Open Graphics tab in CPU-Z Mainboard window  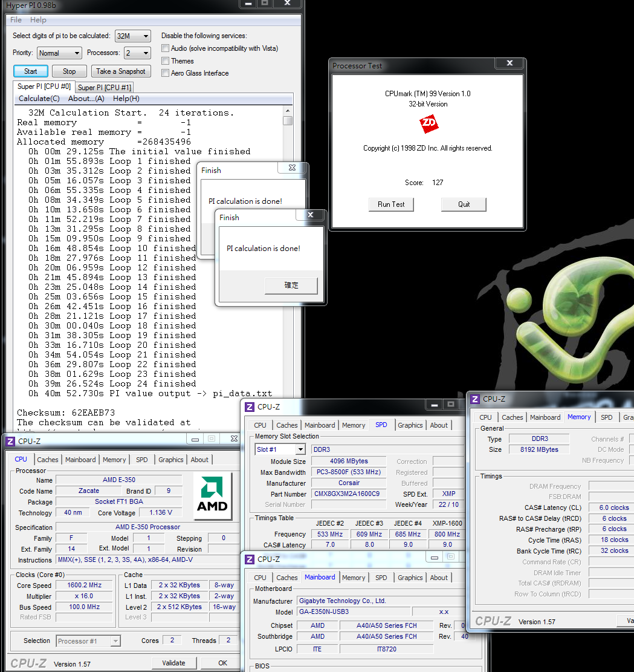[x=410, y=578]
